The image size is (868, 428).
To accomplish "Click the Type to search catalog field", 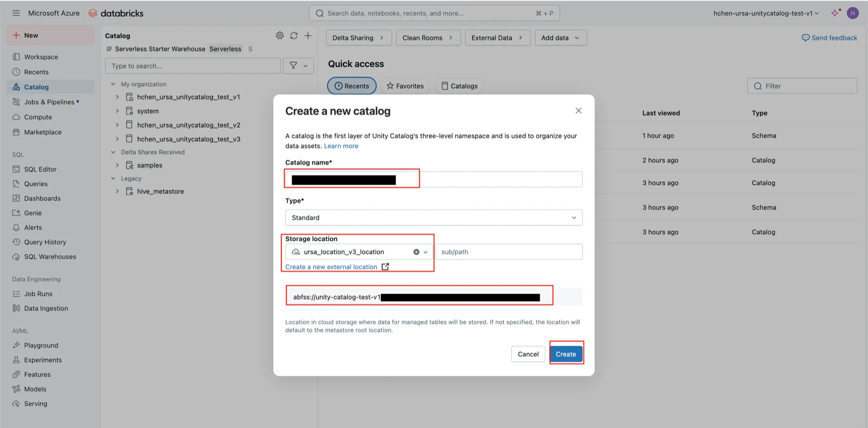I will click(x=193, y=66).
